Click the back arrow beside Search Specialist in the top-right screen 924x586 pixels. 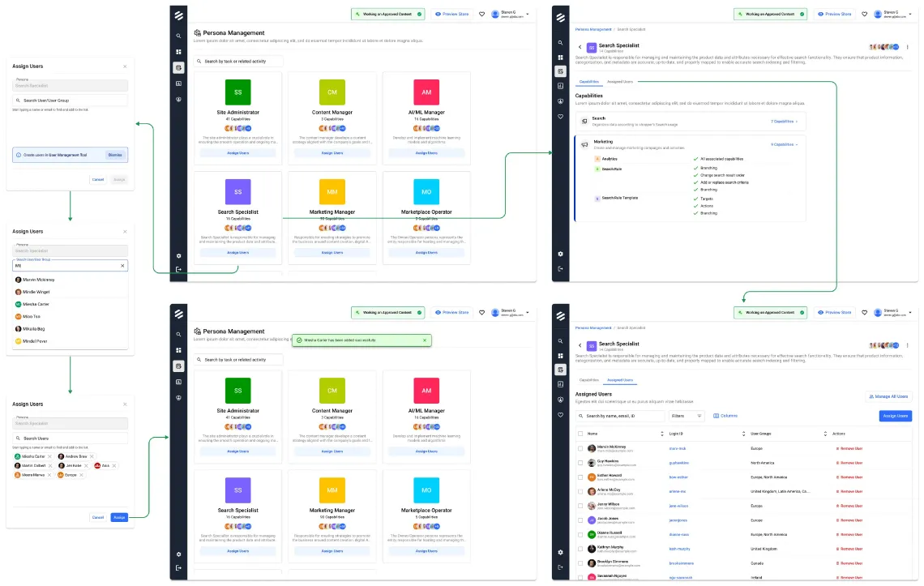point(580,47)
